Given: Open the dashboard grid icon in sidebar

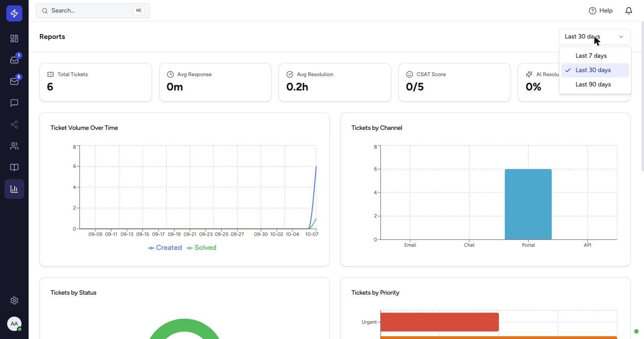Looking at the screenshot, I should click(x=14, y=39).
